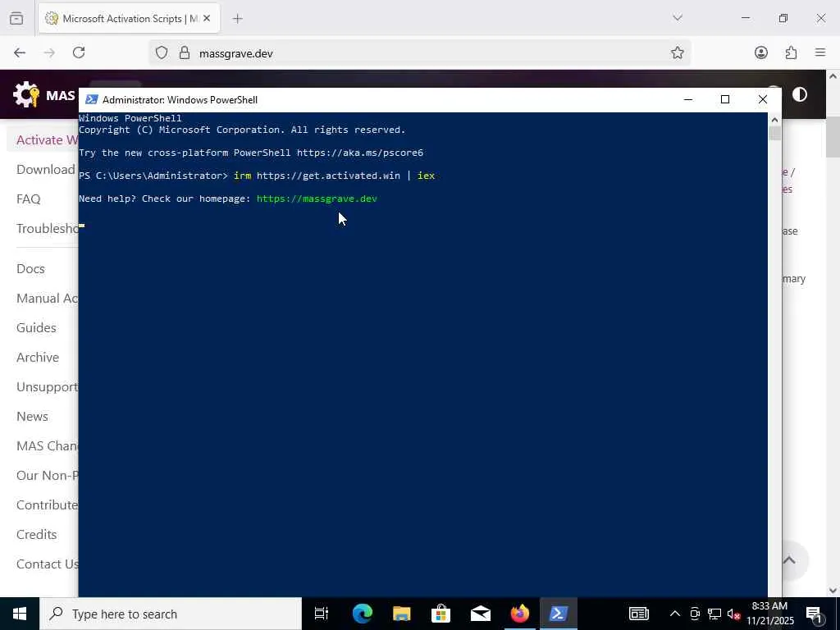Close the Microsoft Activation Scripts tab
The width and height of the screenshot is (840, 630).
[207, 19]
